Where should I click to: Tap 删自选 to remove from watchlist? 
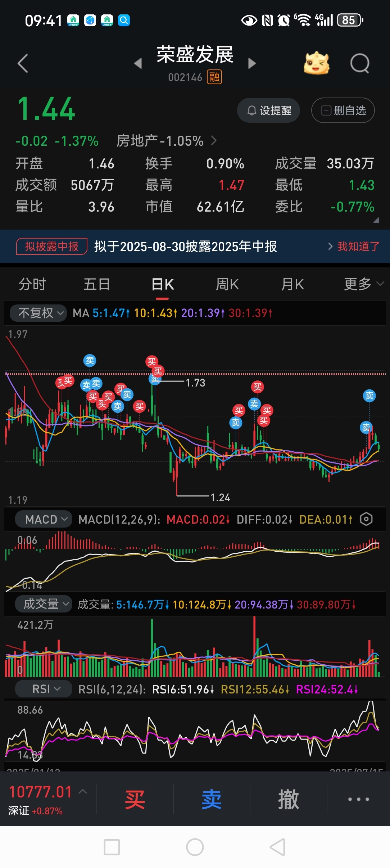(343, 110)
